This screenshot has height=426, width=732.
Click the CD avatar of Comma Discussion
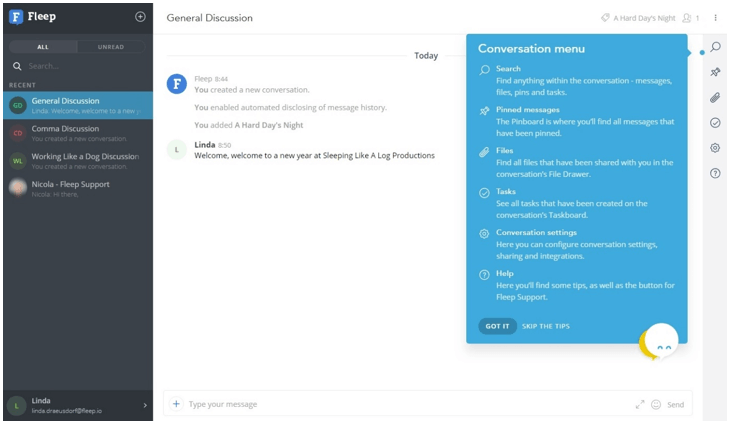pyautogui.click(x=18, y=133)
